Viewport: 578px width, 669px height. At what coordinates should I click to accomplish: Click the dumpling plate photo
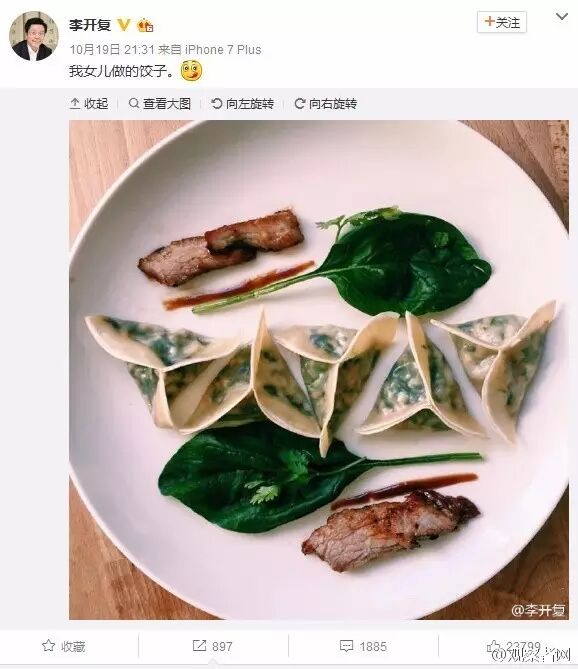click(x=319, y=369)
